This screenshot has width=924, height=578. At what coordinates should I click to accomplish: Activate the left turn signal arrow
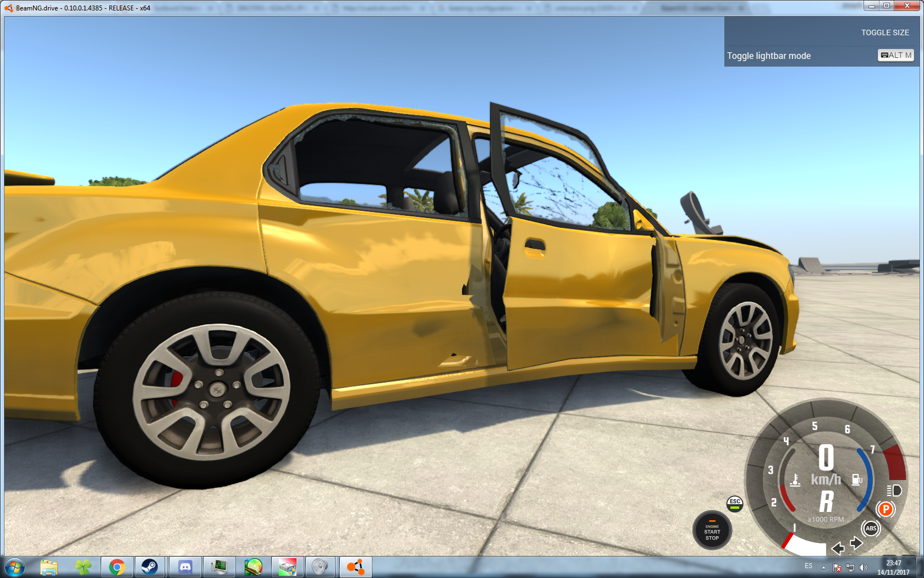(x=838, y=548)
